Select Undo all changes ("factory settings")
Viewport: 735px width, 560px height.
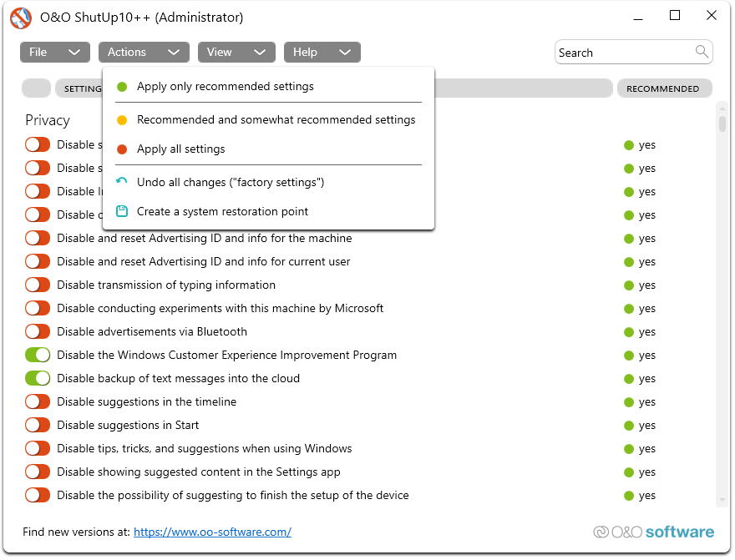point(269,183)
